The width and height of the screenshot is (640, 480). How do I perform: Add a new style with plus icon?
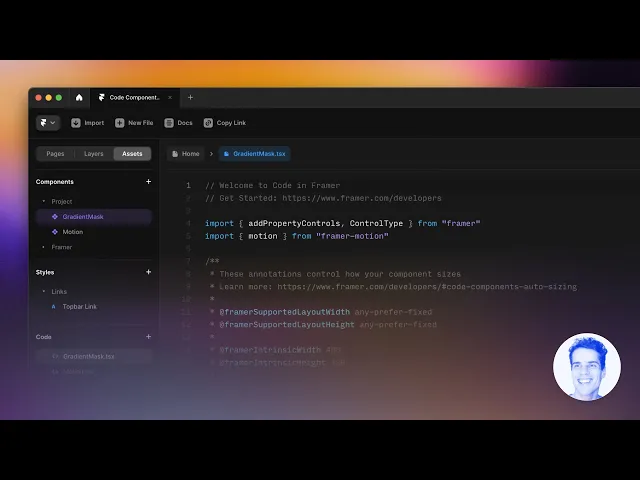pos(149,272)
